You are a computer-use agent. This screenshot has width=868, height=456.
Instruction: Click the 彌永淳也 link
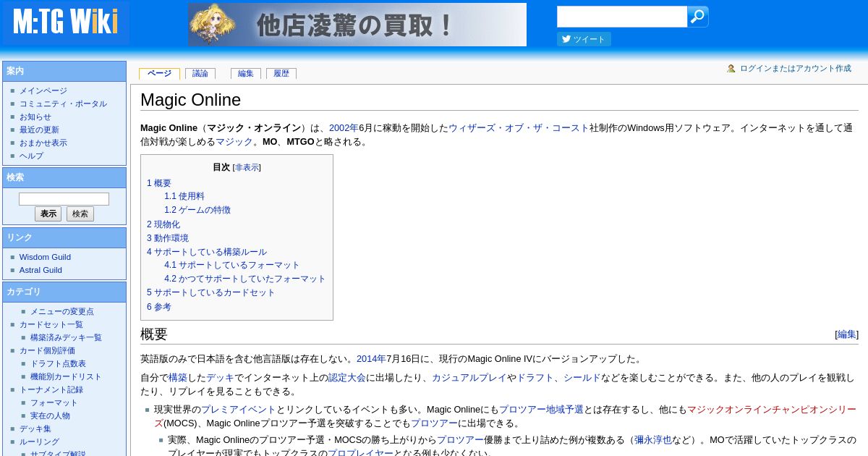point(653,439)
